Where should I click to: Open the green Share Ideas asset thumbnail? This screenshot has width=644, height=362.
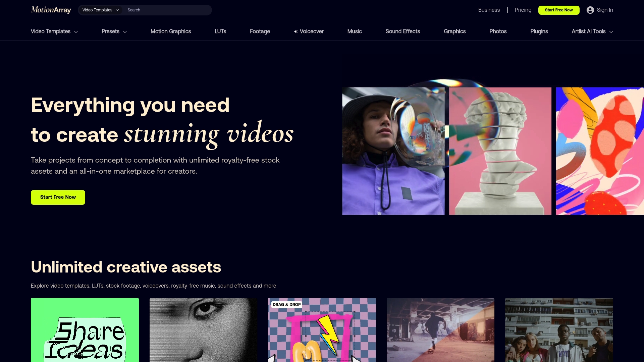coord(85,329)
